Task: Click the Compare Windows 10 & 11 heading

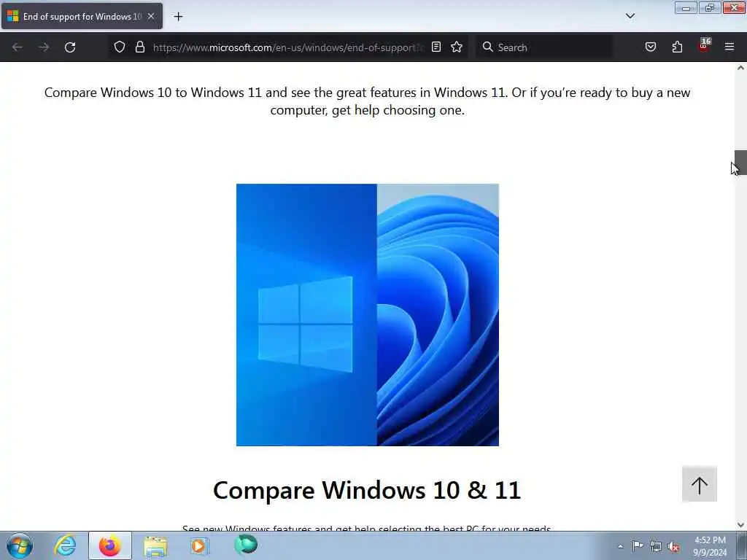Action: [x=367, y=490]
